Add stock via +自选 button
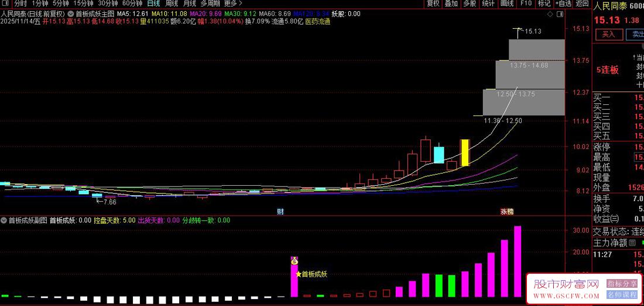 (563, 4)
